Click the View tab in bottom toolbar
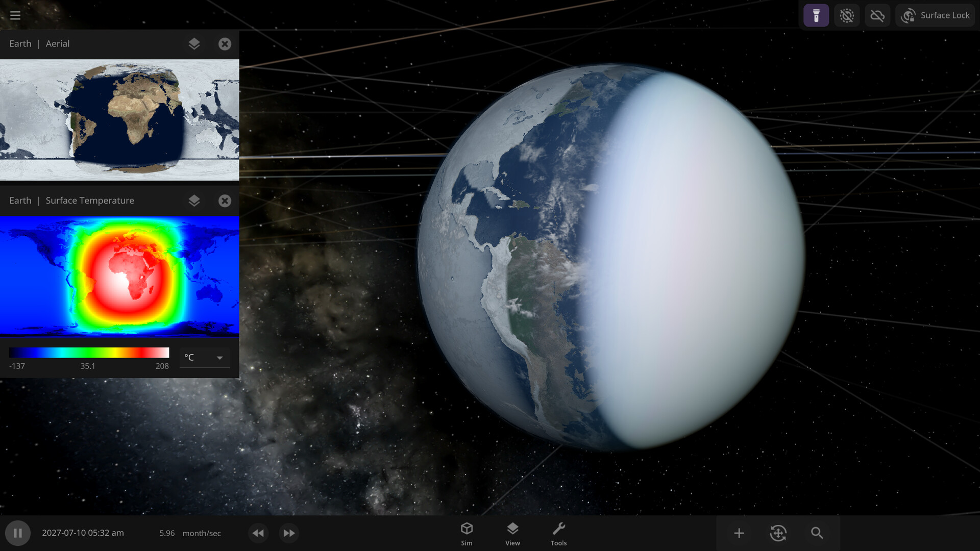980x551 pixels. point(512,532)
